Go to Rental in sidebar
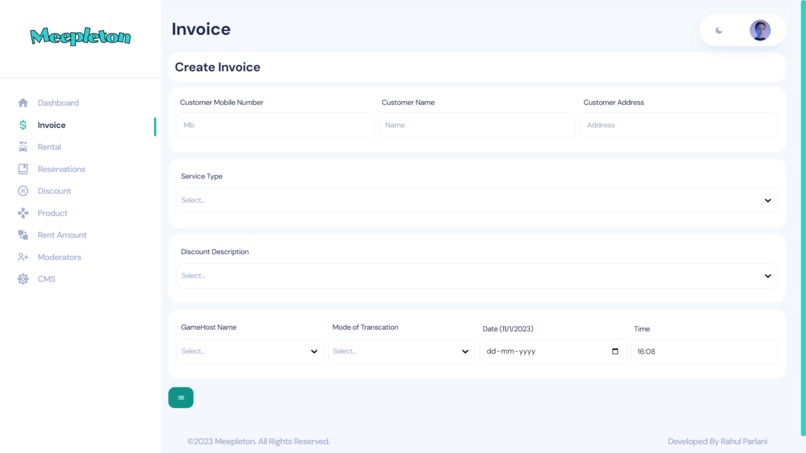 (x=49, y=147)
